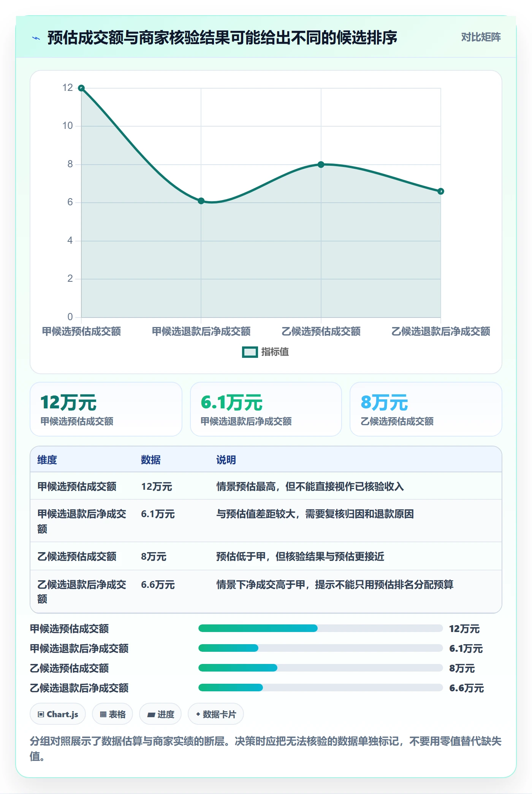Click the y-axis value 10

(x=68, y=126)
